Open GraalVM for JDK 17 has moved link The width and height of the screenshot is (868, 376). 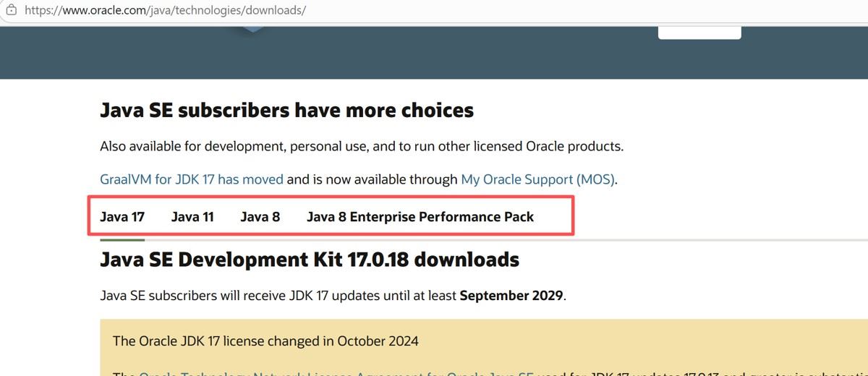tap(192, 179)
